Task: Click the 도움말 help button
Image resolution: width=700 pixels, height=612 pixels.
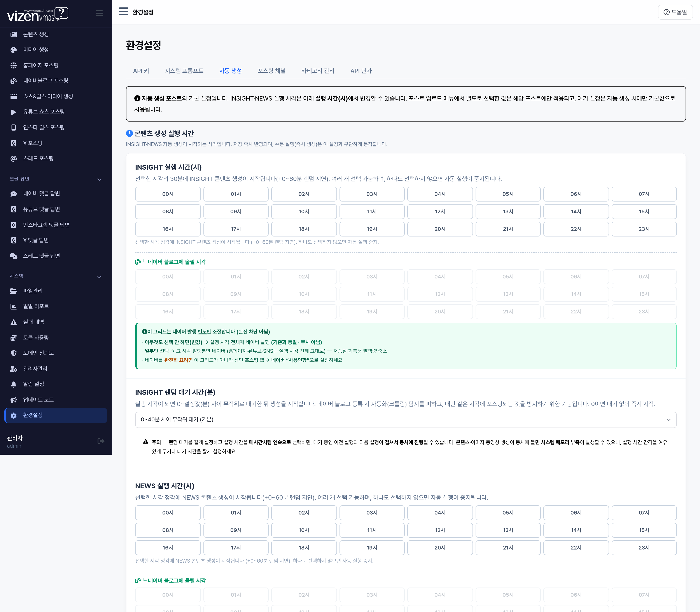Action: [675, 12]
